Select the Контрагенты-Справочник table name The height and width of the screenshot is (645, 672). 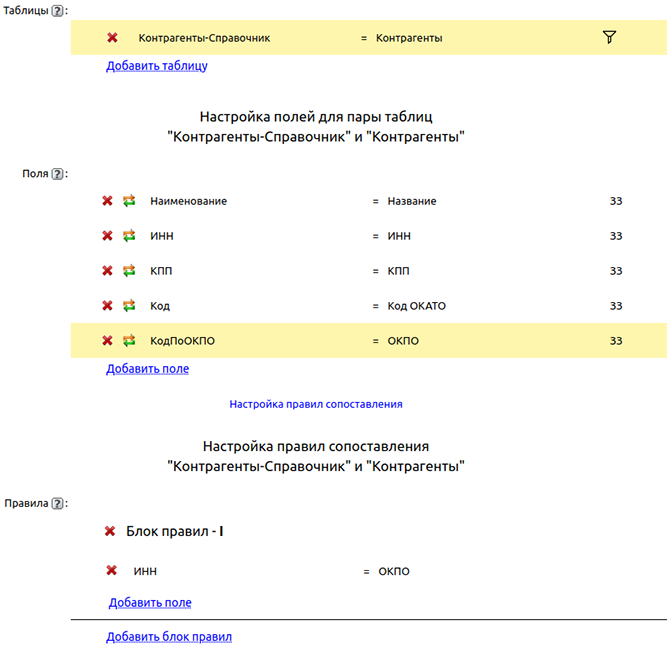204,37
